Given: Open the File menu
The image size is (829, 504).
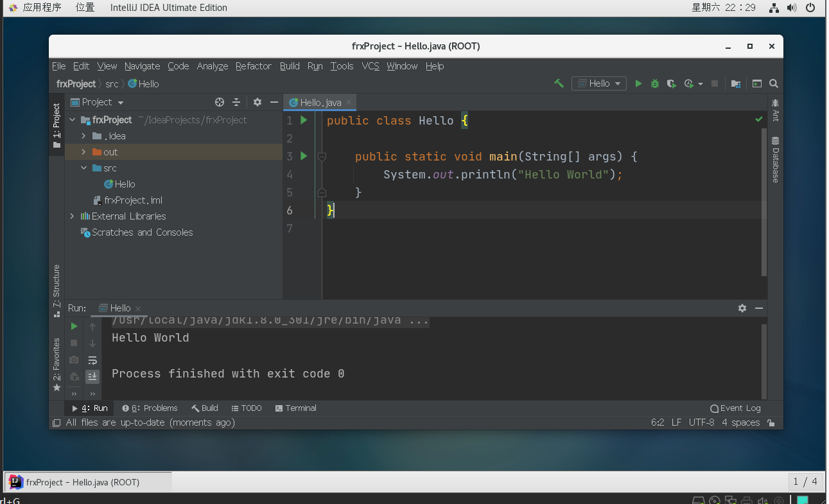Looking at the screenshot, I should click(x=59, y=66).
